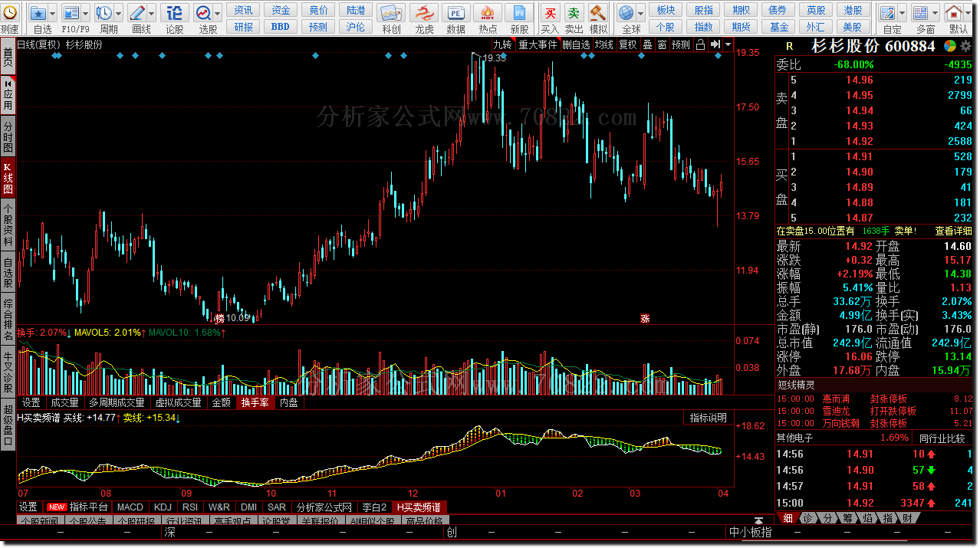Expand the 周期 period dropdown arrow

[118, 13]
